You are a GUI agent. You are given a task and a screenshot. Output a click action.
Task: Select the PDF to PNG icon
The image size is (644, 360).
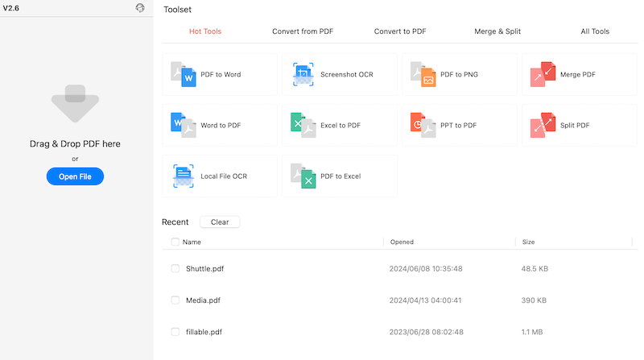(x=423, y=74)
